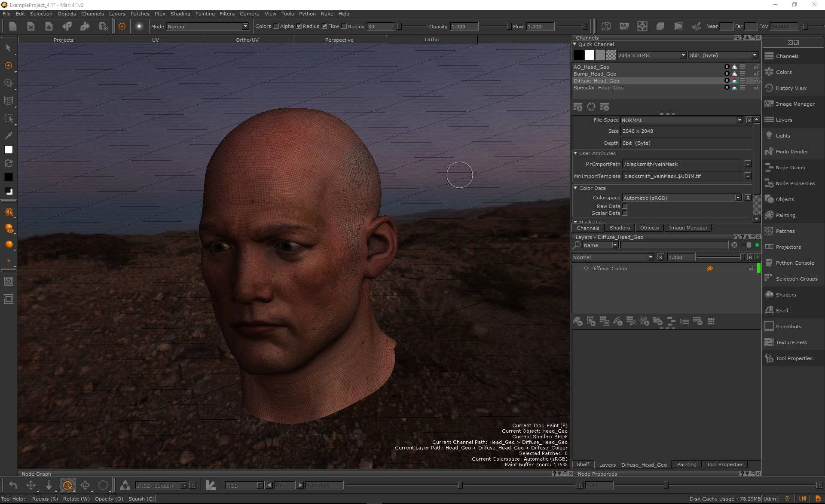The image size is (825, 504).
Task: Switch to the Perspective view tab
Action: tap(339, 40)
